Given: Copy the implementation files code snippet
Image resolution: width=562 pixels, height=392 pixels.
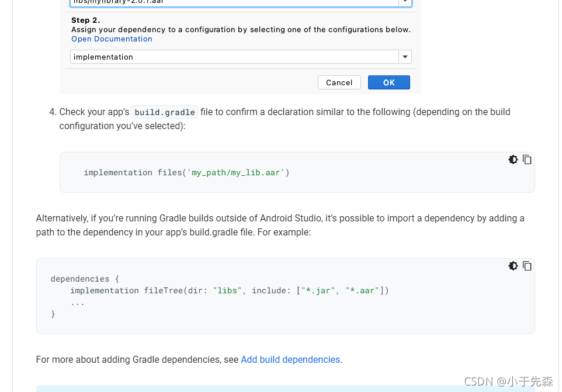Looking at the screenshot, I should [527, 159].
